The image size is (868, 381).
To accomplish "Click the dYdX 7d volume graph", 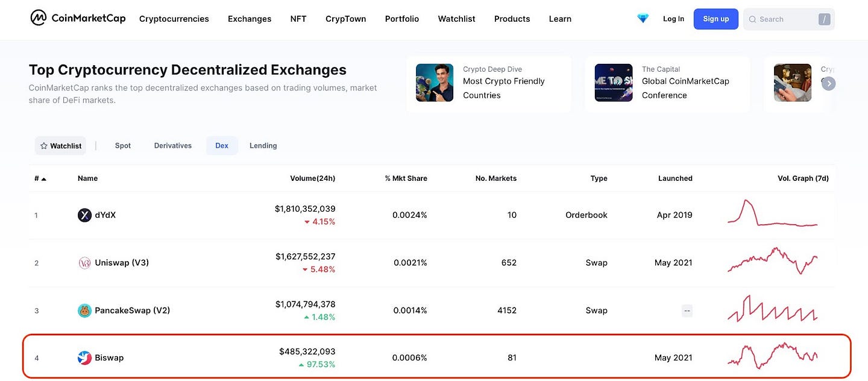I will [773, 213].
